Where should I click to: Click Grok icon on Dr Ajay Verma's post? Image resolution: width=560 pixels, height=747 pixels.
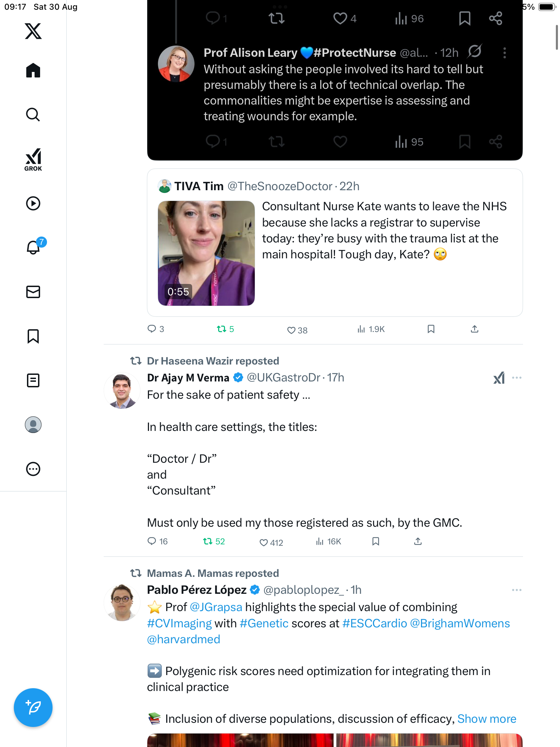pos(499,378)
